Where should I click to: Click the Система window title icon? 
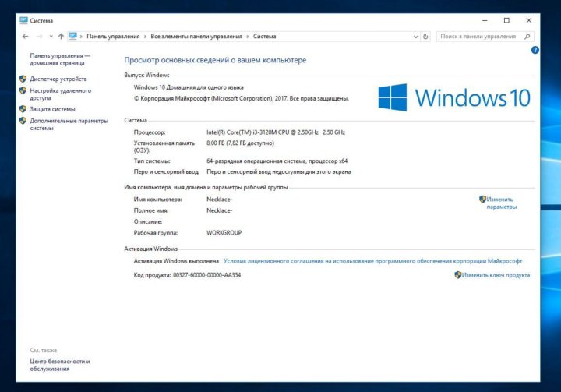[x=23, y=20]
